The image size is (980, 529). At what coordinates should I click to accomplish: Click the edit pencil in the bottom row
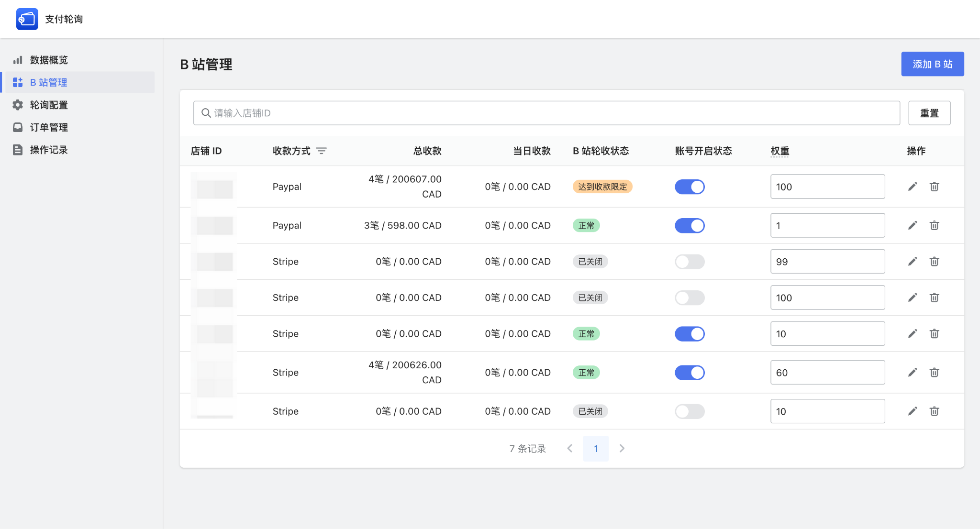pyautogui.click(x=913, y=411)
